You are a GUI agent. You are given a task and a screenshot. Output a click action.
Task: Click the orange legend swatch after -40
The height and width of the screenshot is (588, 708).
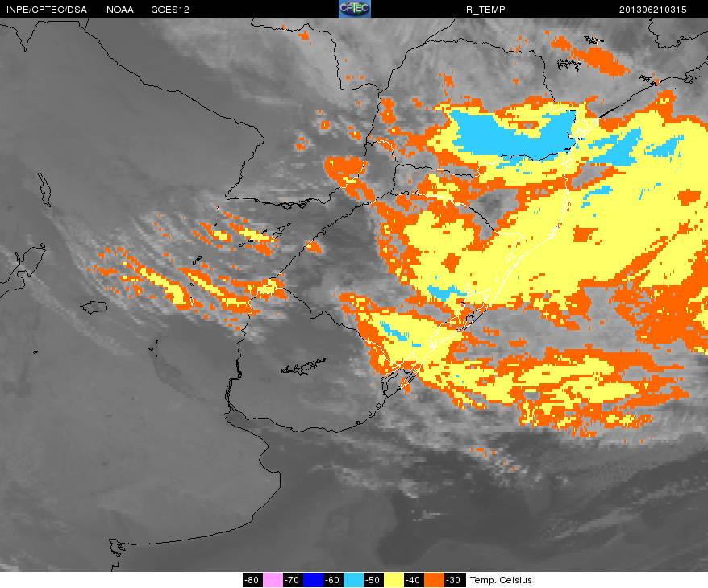coord(434,580)
